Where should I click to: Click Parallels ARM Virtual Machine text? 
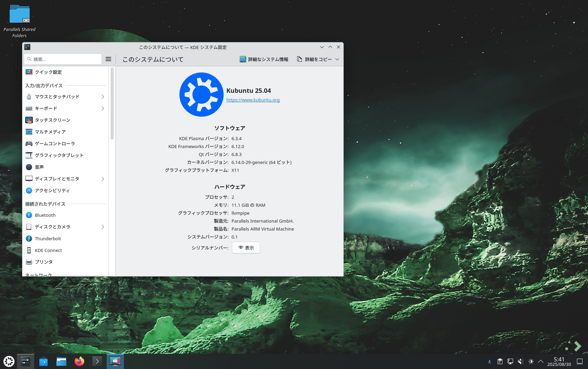tap(263, 229)
